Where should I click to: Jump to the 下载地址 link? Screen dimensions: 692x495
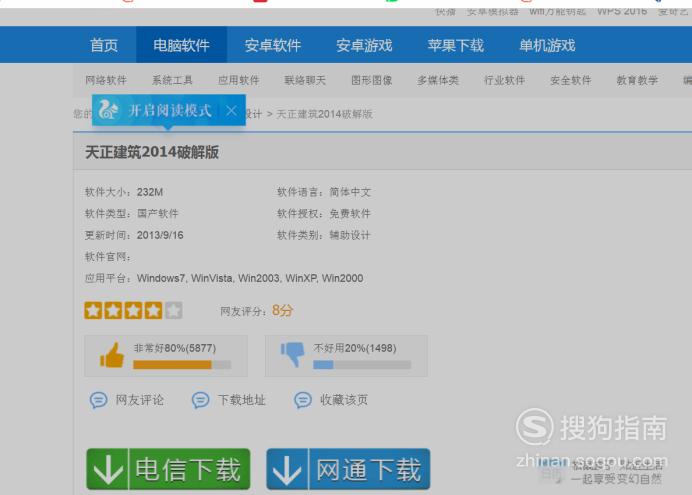242,400
